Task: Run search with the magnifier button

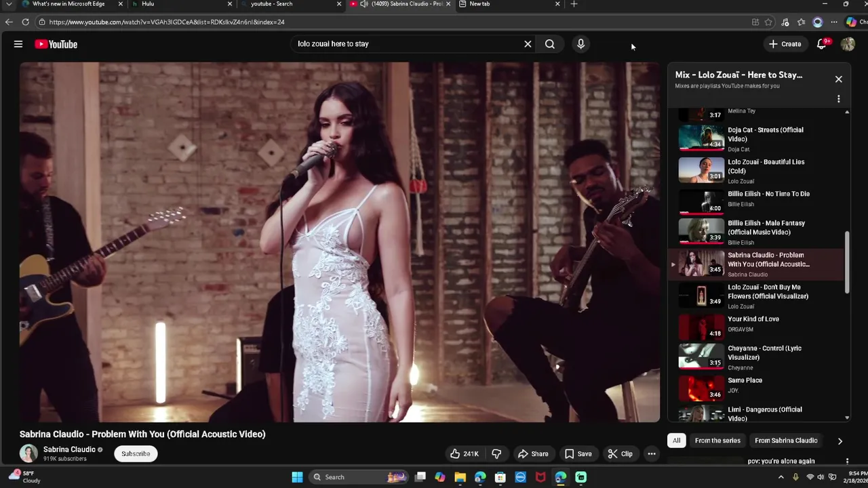Action: 550,44
